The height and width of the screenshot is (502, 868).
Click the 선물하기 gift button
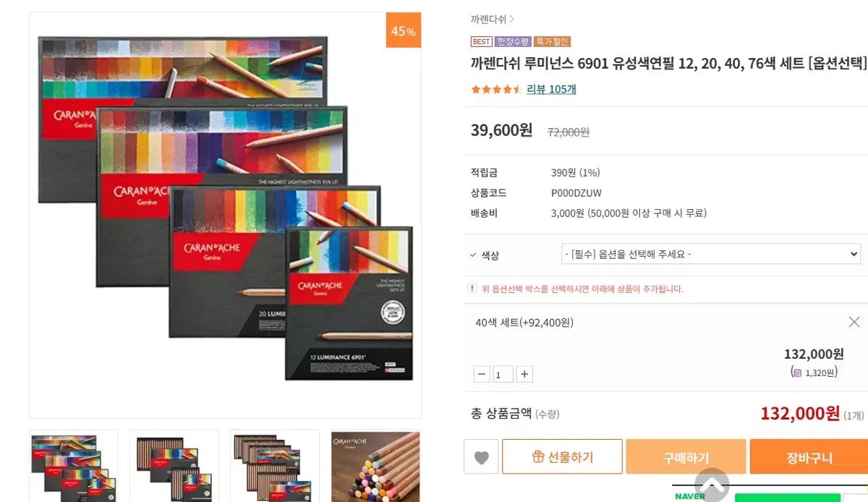pos(562,457)
